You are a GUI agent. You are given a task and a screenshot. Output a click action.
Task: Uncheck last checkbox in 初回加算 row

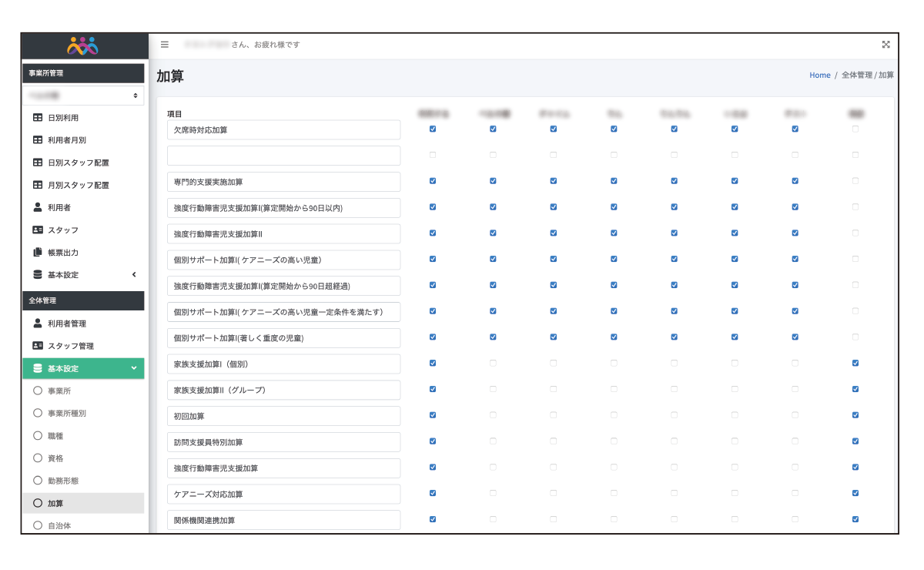click(855, 415)
